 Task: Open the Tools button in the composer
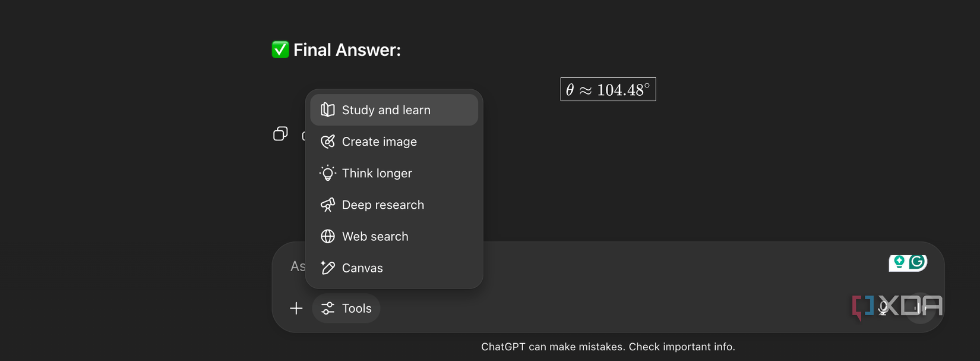(346, 308)
